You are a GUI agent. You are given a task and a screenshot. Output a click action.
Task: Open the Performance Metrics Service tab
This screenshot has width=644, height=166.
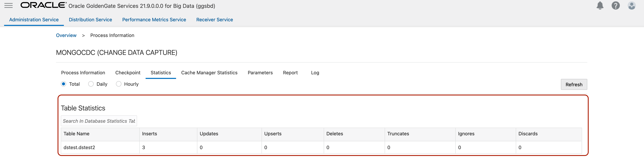(154, 20)
